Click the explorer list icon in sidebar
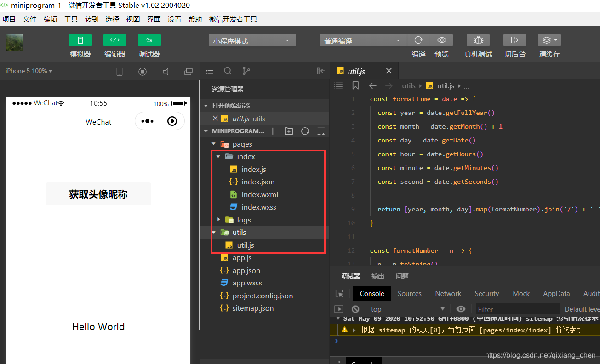 pyautogui.click(x=210, y=71)
